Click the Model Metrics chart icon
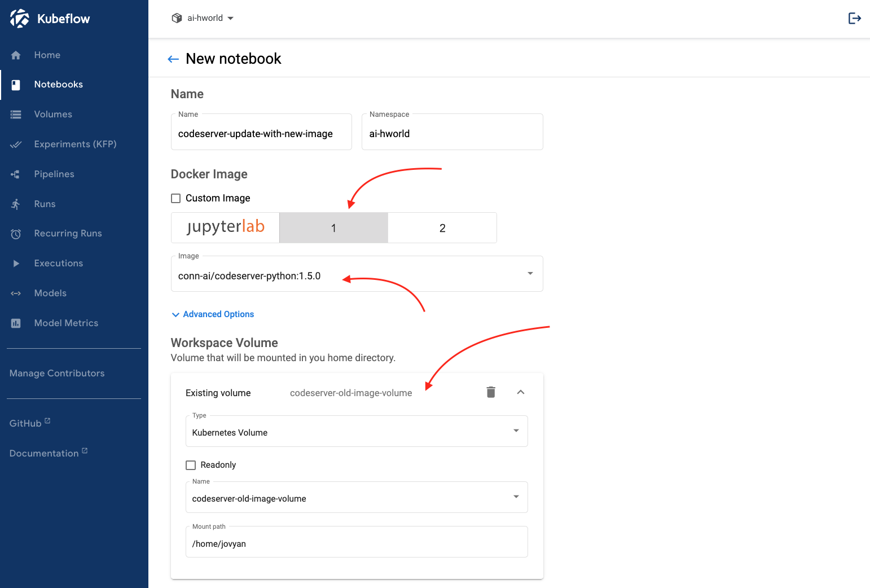This screenshot has width=870, height=588. coord(16,323)
